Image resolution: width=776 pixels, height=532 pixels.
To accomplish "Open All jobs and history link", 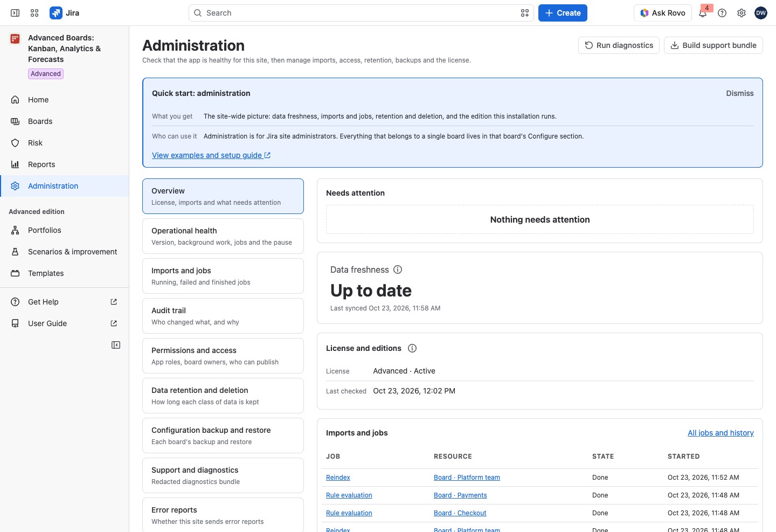I will pyautogui.click(x=720, y=433).
